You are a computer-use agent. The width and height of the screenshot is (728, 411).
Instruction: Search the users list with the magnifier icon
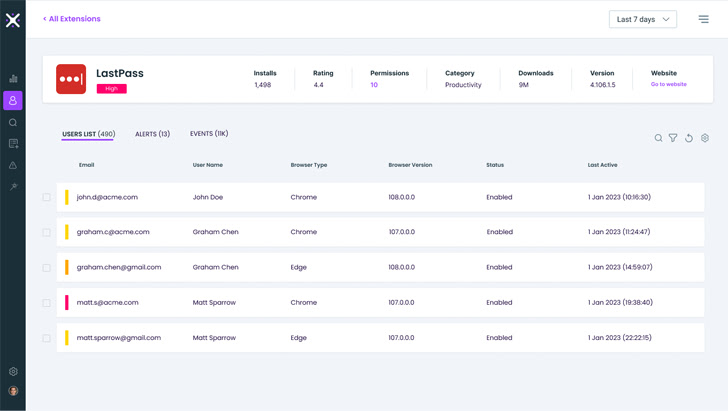(658, 138)
